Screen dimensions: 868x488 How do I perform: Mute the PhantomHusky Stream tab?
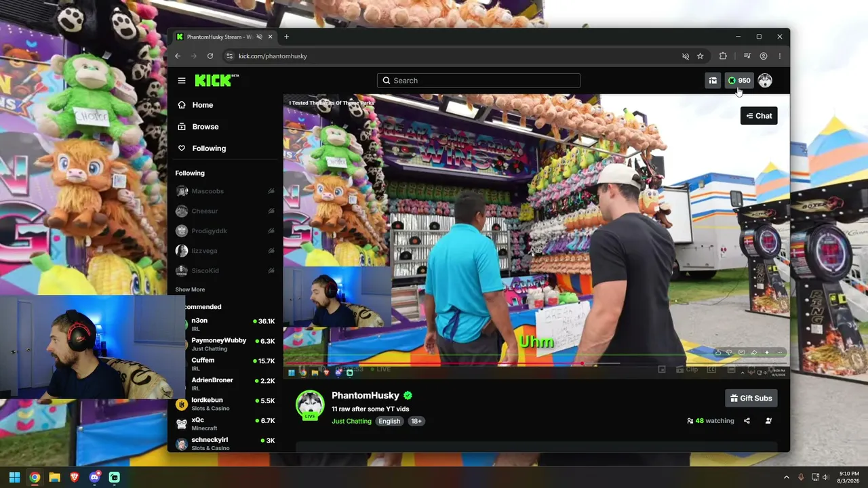tap(259, 37)
